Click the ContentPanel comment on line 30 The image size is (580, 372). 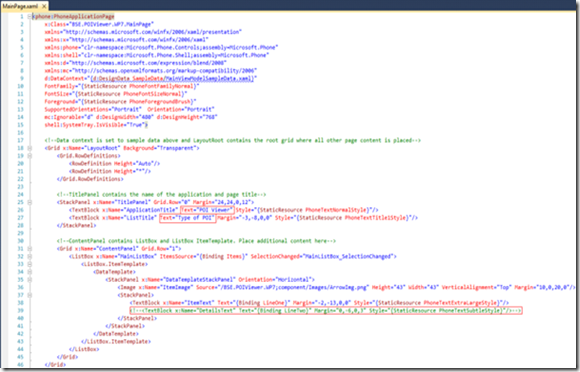[x=196, y=241]
